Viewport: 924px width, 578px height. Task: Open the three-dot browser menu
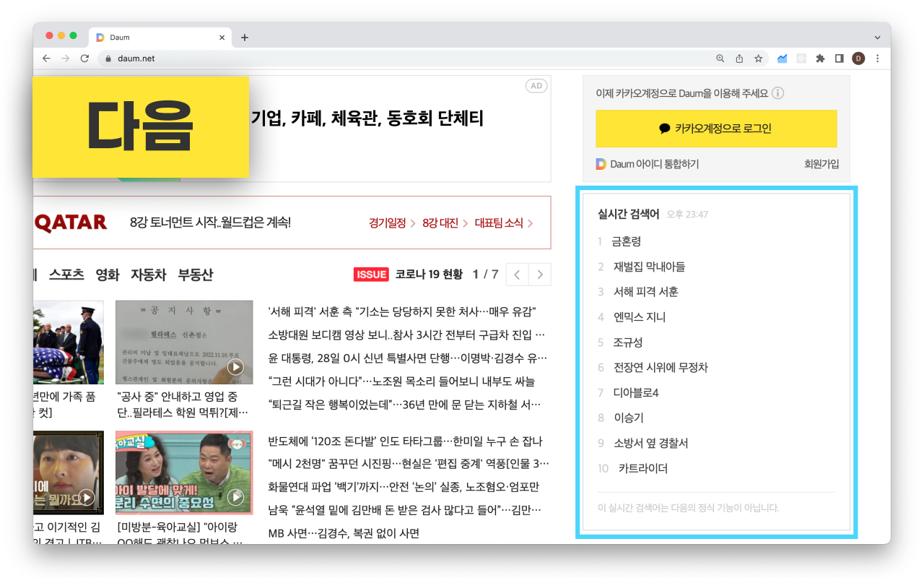click(x=877, y=59)
